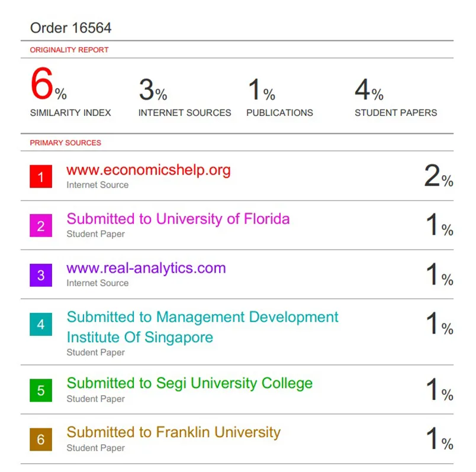
Task: Click the Originality Report heading
Action: coord(69,50)
